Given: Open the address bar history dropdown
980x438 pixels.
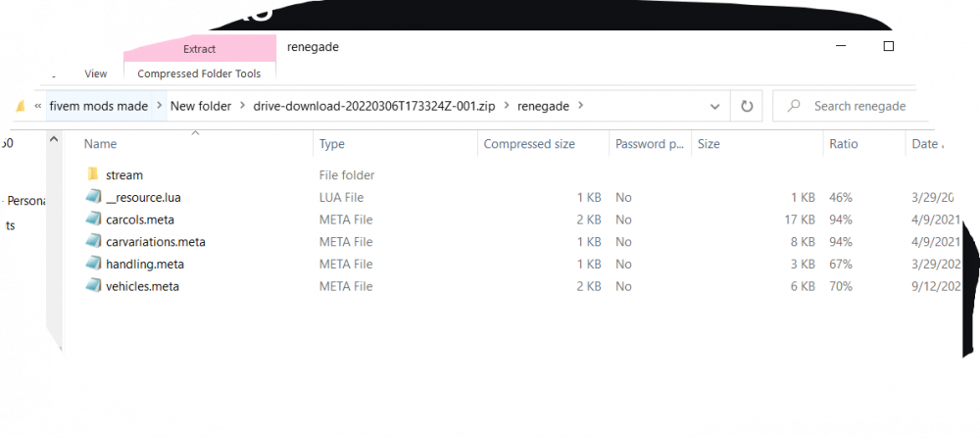Looking at the screenshot, I should [712, 106].
